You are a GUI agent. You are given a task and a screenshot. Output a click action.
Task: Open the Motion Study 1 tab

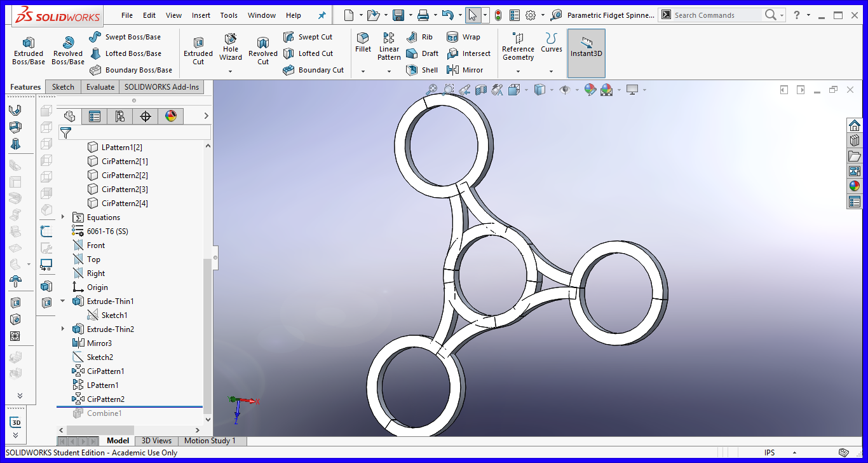point(210,441)
